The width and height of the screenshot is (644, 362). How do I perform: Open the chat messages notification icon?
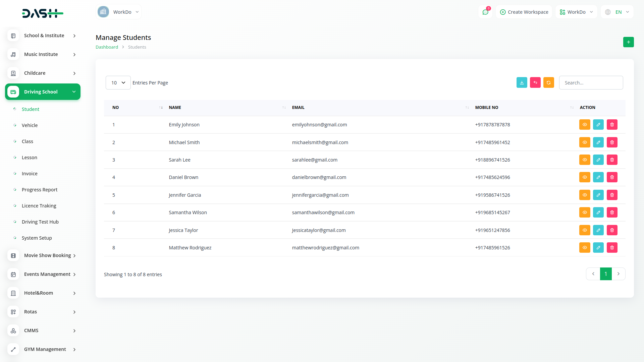point(485,12)
